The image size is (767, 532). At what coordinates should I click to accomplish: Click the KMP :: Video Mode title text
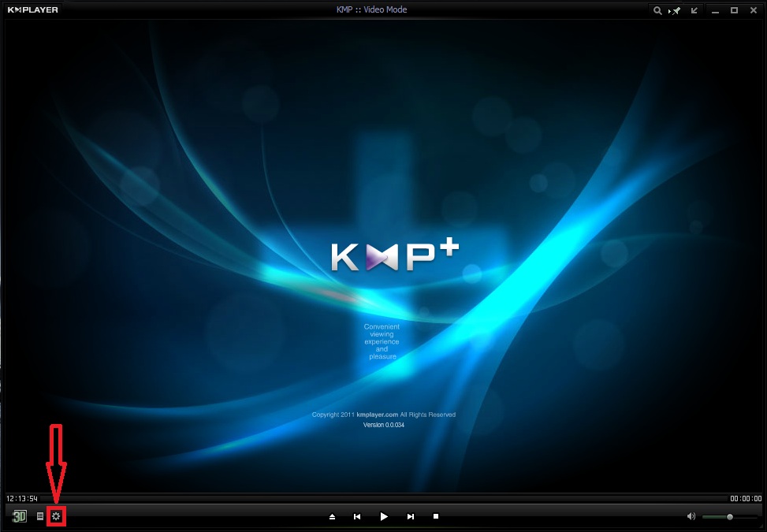[x=372, y=9]
